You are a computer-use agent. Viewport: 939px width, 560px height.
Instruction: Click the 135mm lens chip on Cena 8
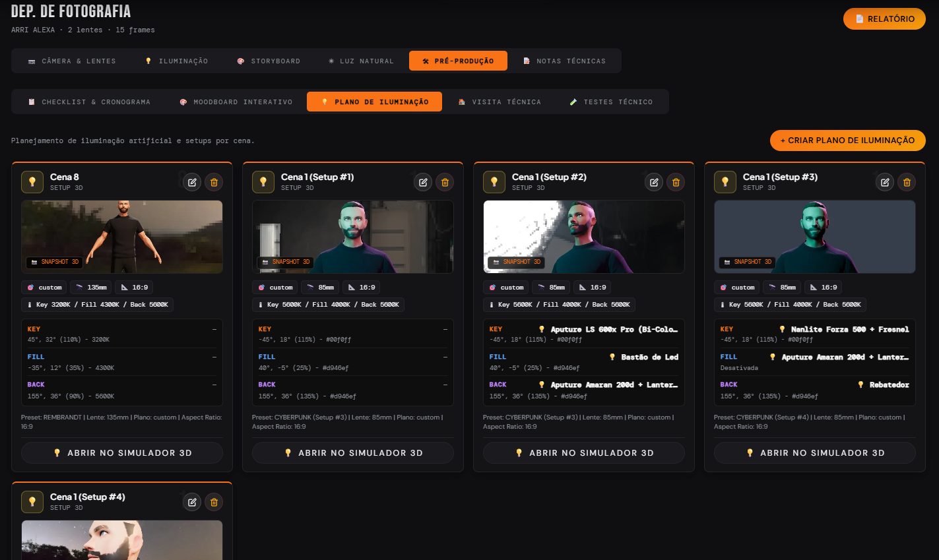(90, 288)
